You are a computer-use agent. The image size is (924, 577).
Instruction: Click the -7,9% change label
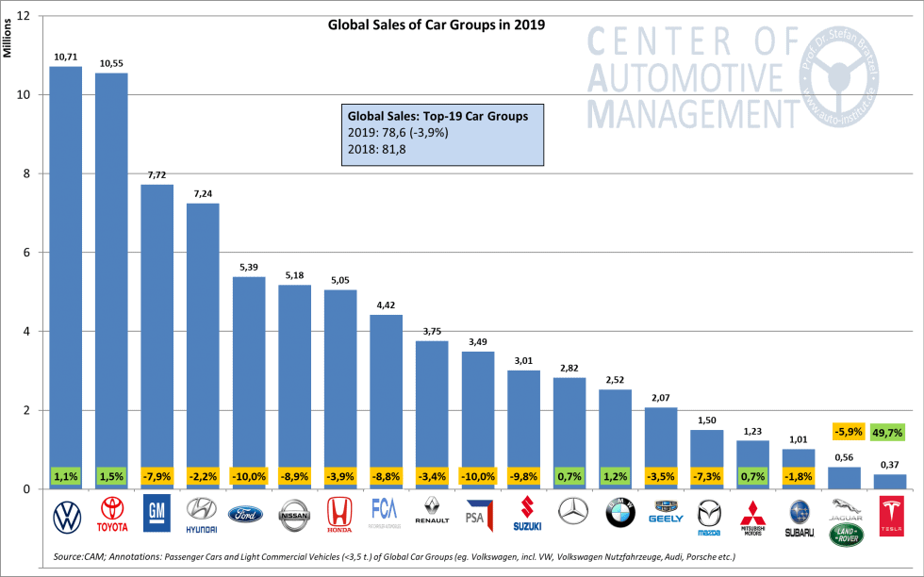tap(157, 476)
